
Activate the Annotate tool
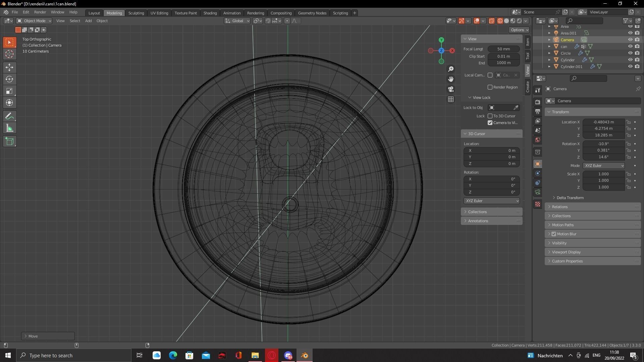point(9,116)
